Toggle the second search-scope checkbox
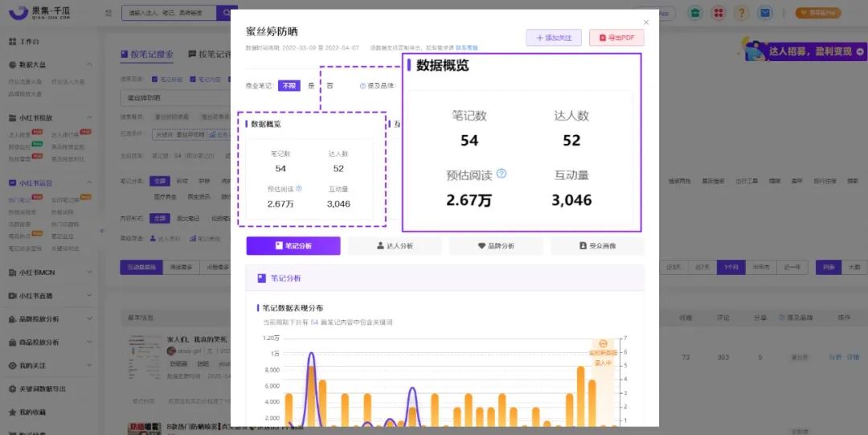The height and width of the screenshot is (435, 868). (193, 80)
